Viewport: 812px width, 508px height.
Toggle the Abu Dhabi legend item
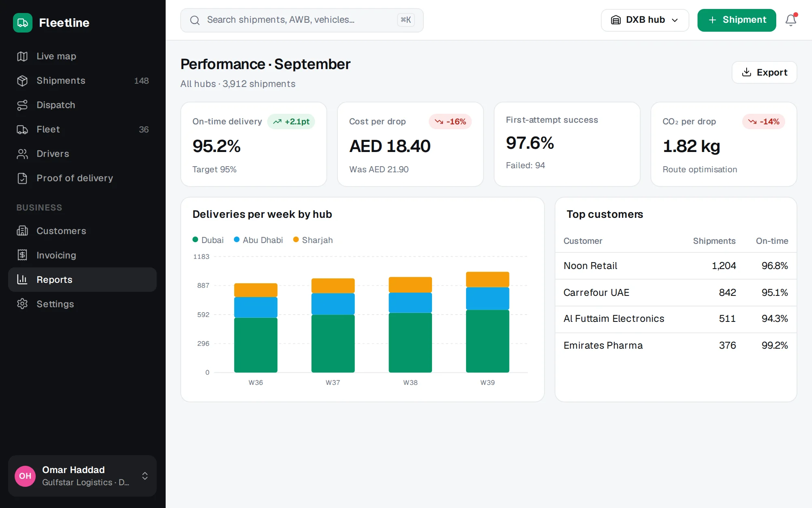pos(259,240)
